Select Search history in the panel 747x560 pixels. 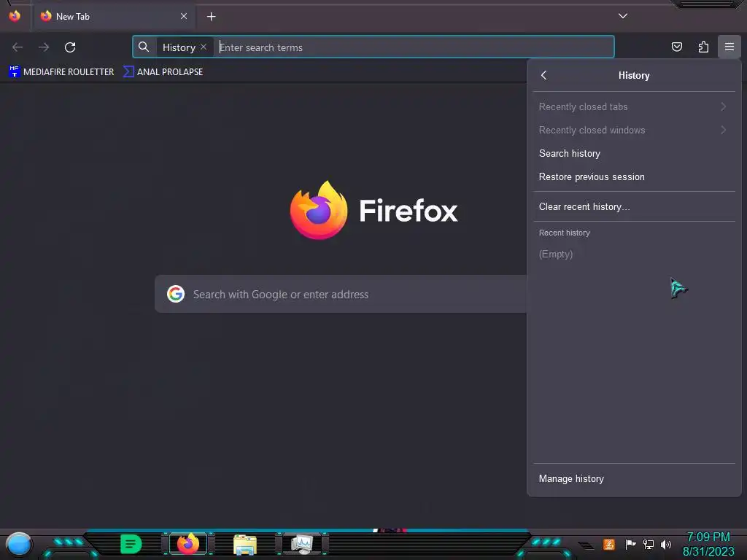pyautogui.click(x=634, y=153)
